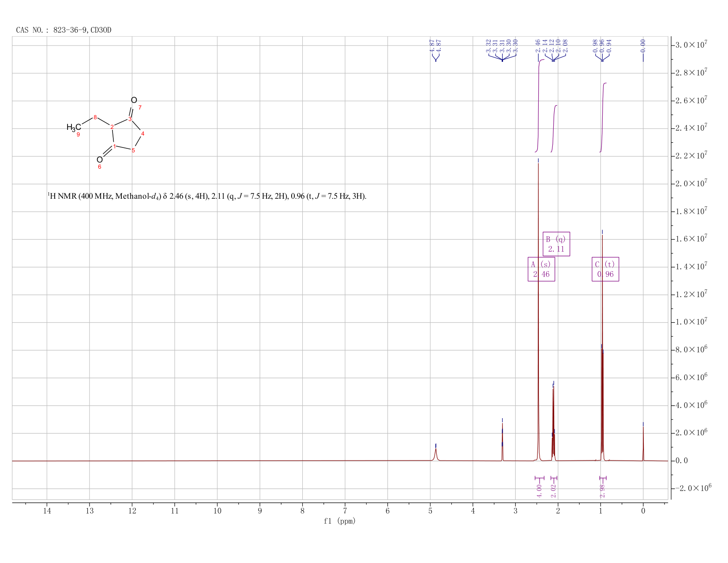
Task: Click the x-axis tick label 6
Action: click(387, 511)
